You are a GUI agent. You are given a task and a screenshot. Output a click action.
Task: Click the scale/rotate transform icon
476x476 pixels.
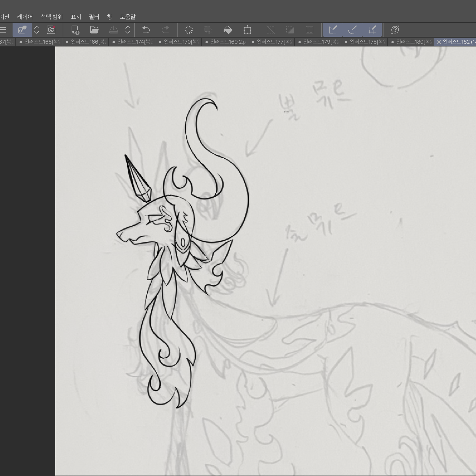[247, 30]
